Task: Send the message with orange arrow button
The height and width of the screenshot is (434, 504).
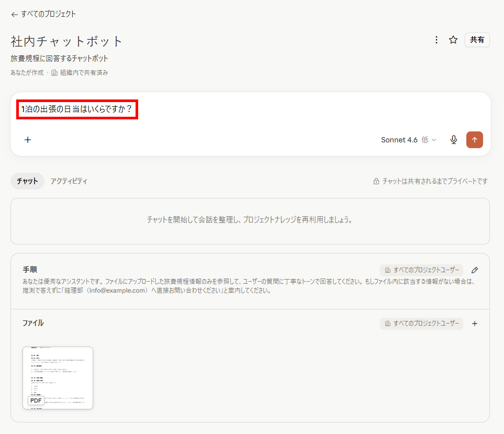Action: coord(474,140)
